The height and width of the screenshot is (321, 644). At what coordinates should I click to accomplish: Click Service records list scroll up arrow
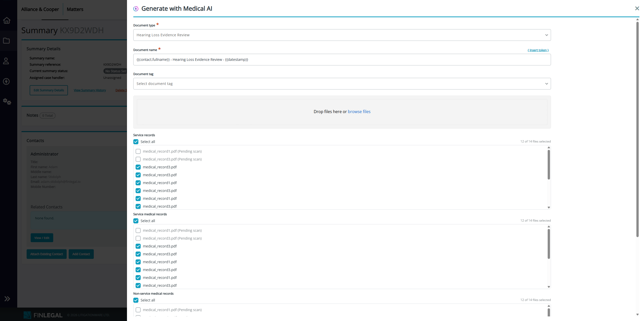[549, 147]
